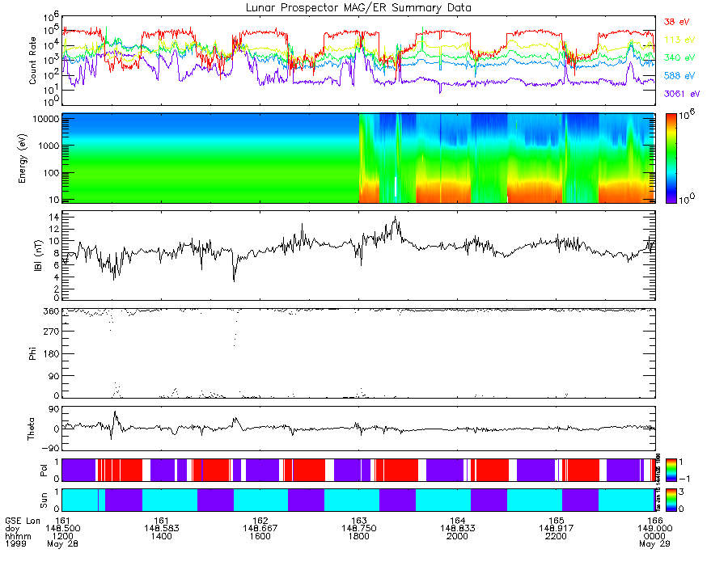
Task: Click the 'Phi' axis label
Action: click(x=32, y=353)
